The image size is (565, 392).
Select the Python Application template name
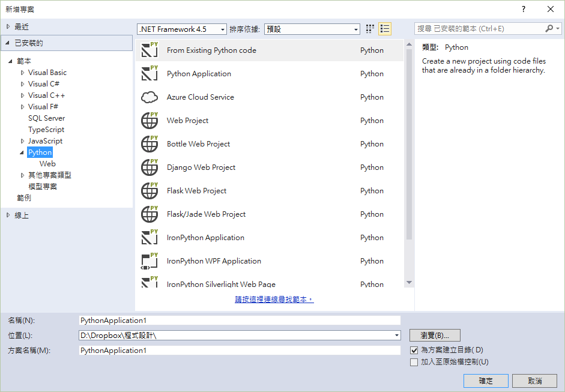pyautogui.click(x=199, y=74)
